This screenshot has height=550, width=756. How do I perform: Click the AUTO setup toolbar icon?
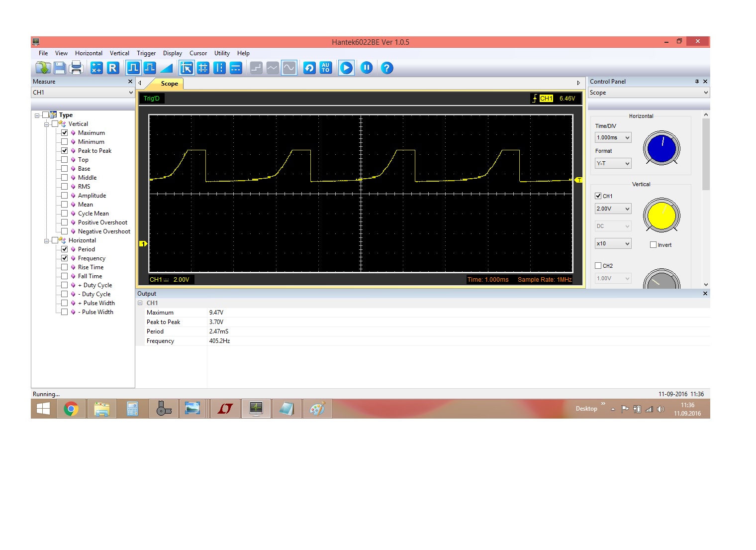(326, 68)
